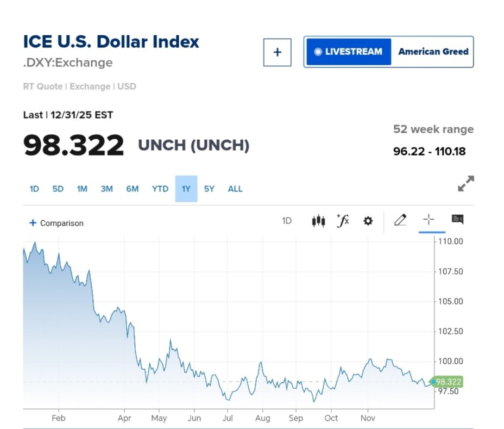Open candlestick chart type selector
This screenshot has width=504, height=429.
pyautogui.click(x=318, y=221)
